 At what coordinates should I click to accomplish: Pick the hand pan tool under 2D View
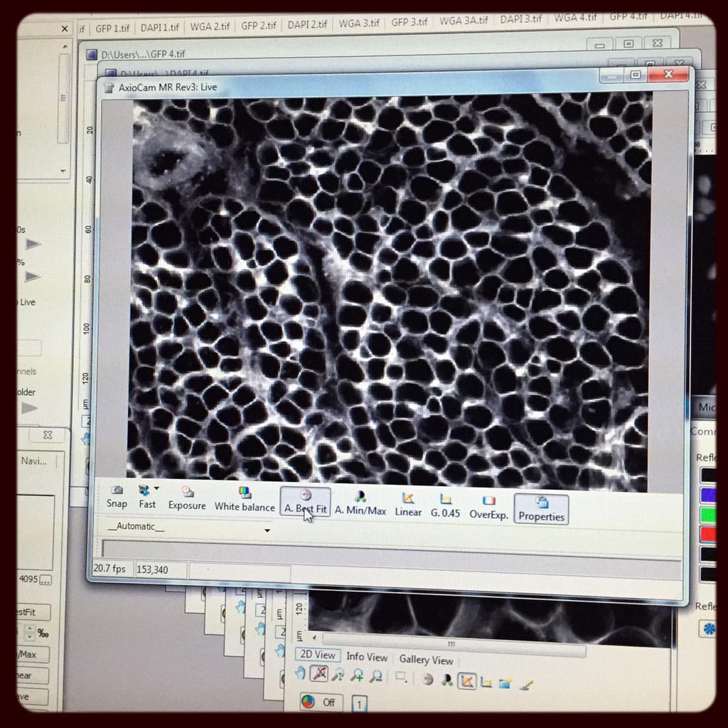[301, 673]
